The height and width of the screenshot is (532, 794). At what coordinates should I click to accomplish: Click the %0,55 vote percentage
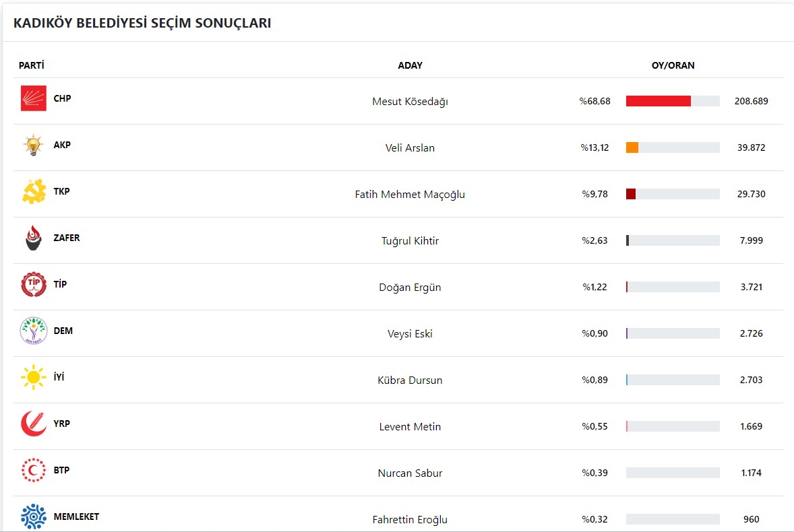(595, 427)
